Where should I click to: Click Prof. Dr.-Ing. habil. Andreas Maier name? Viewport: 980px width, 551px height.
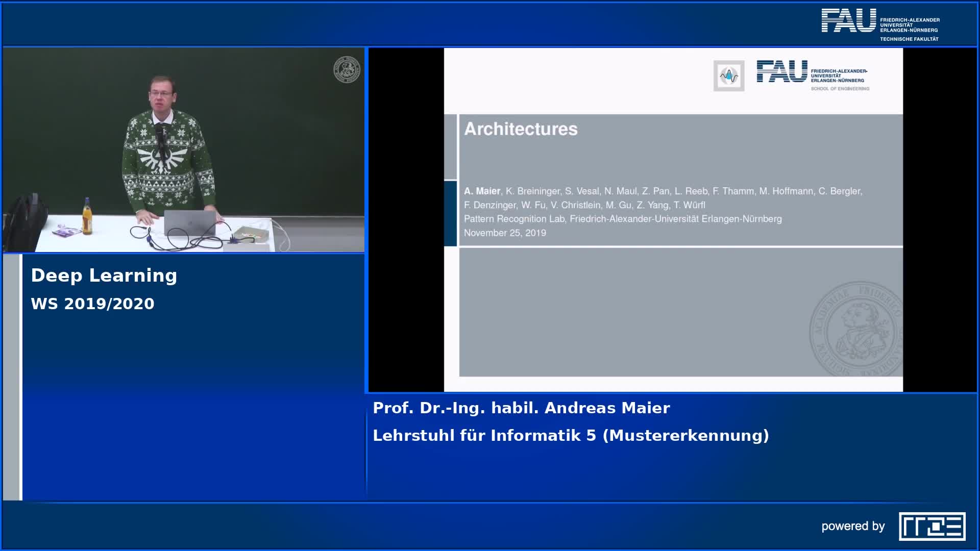point(521,408)
